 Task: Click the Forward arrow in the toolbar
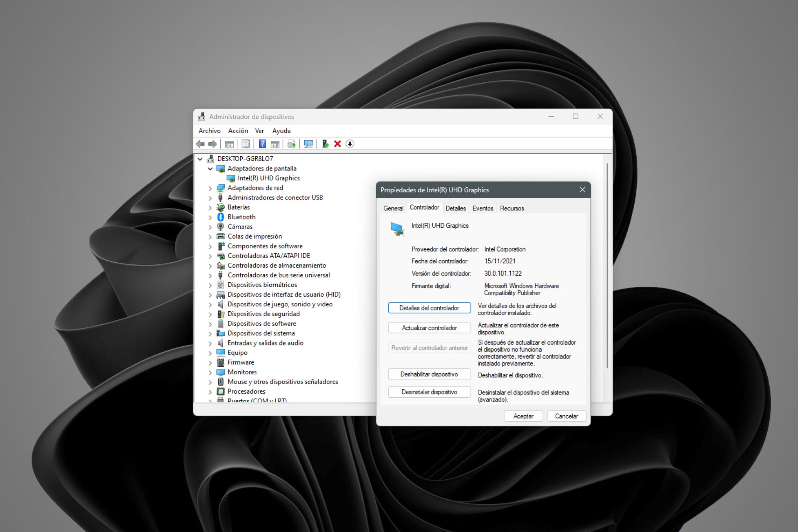[212, 144]
